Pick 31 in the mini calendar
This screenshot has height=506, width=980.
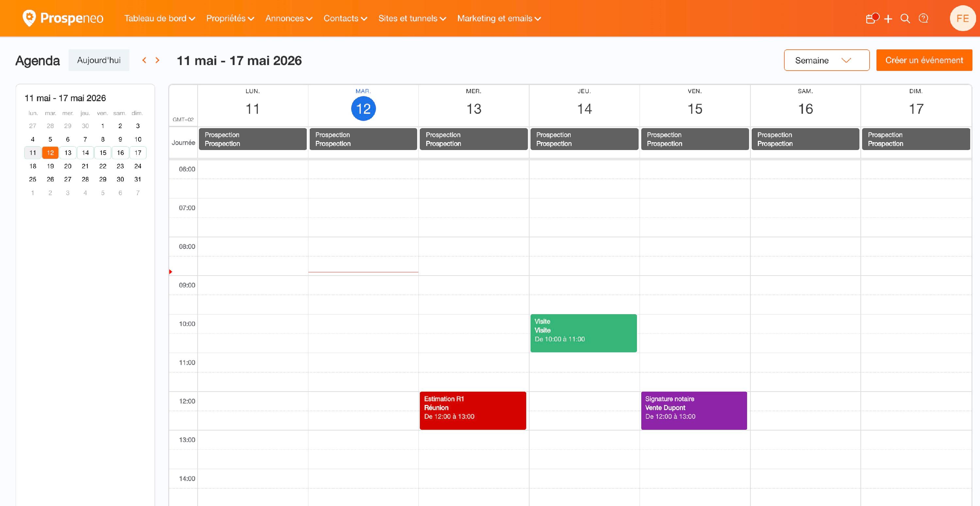(x=138, y=179)
